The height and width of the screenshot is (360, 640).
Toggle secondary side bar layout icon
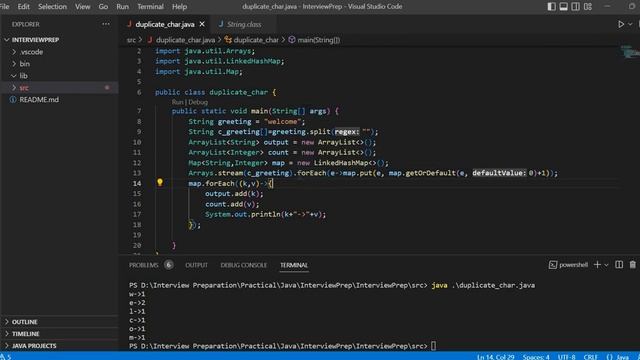point(576,7)
